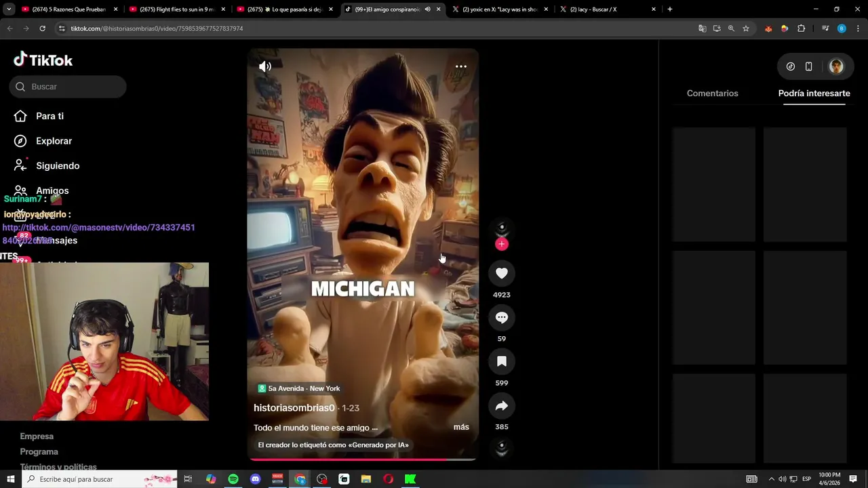Open comments via speech bubble icon

(x=502, y=317)
